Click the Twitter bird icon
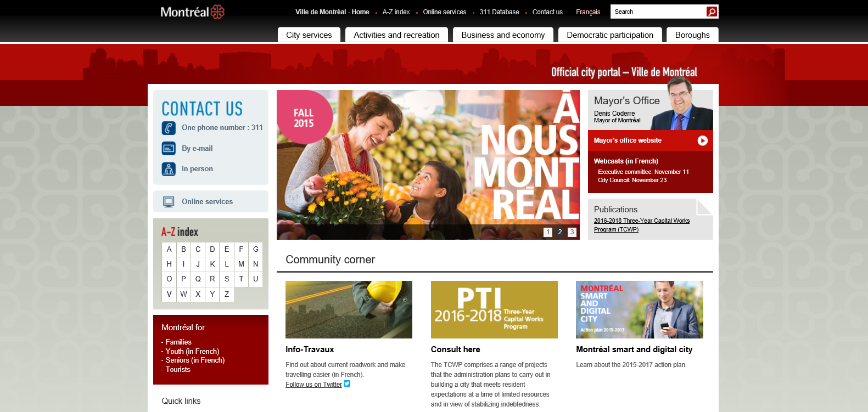The width and height of the screenshot is (868, 412). [347, 384]
